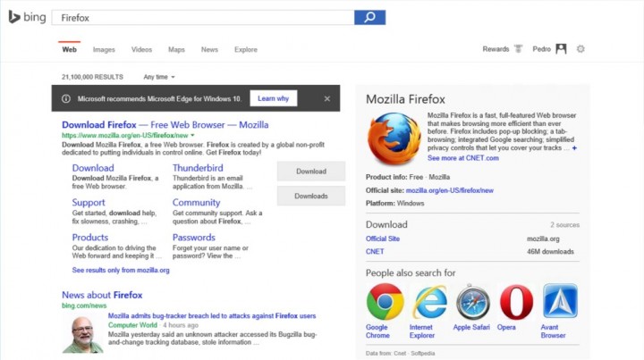Open Download Firefox — Free Web Browser result
Viewport: 644px width, 360px height.
pyautogui.click(x=165, y=125)
